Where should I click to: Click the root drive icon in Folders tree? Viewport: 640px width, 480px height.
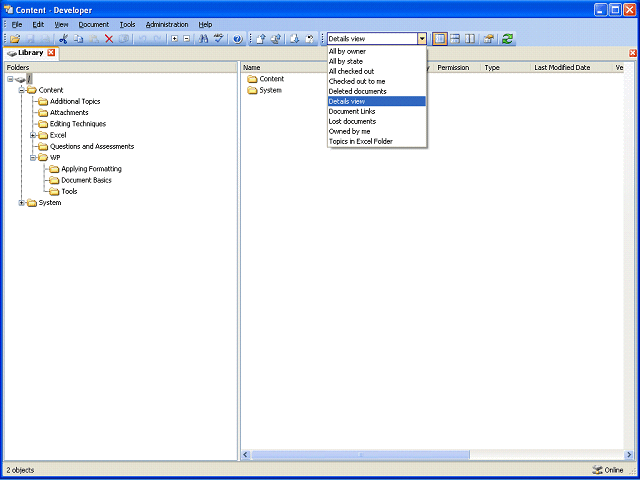(20, 79)
